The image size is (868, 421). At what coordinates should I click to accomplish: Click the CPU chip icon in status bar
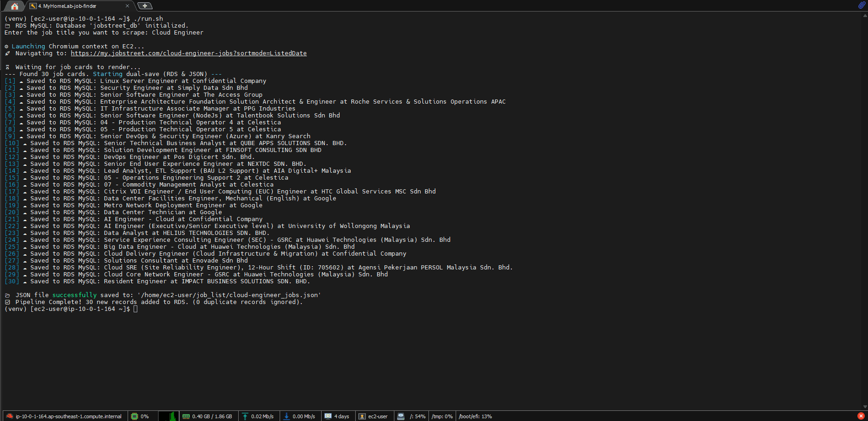(x=135, y=416)
